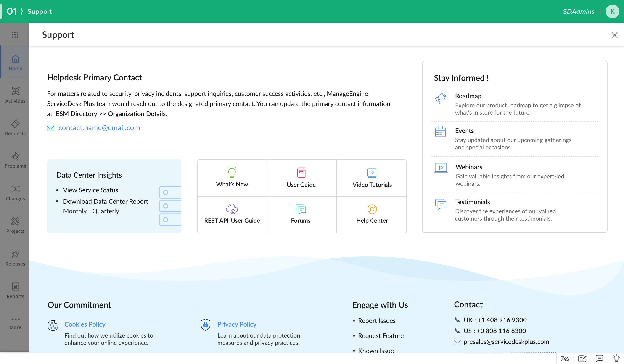
Task: Open Privacy Policy link
Action: point(237,324)
